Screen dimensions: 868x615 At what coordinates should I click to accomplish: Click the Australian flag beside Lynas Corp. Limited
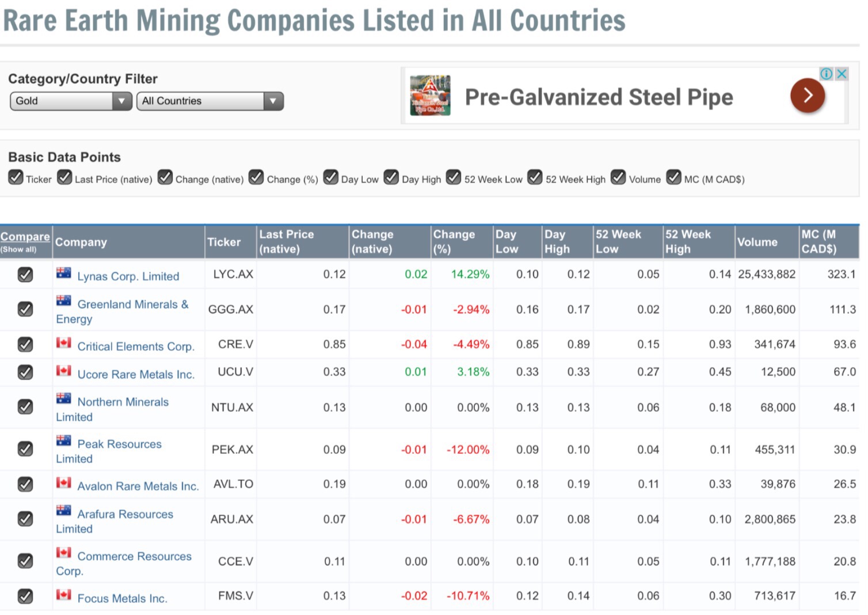pyautogui.click(x=63, y=273)
